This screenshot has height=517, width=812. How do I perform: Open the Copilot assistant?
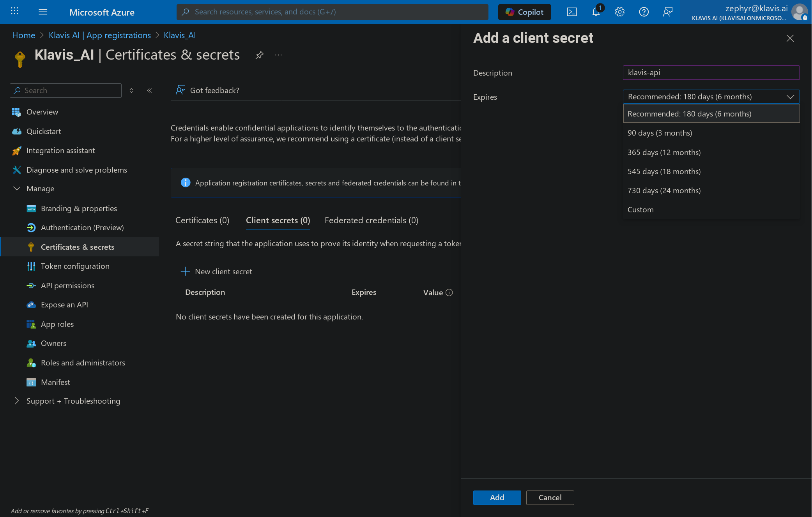pyautogui.click(x=524, y=12)
